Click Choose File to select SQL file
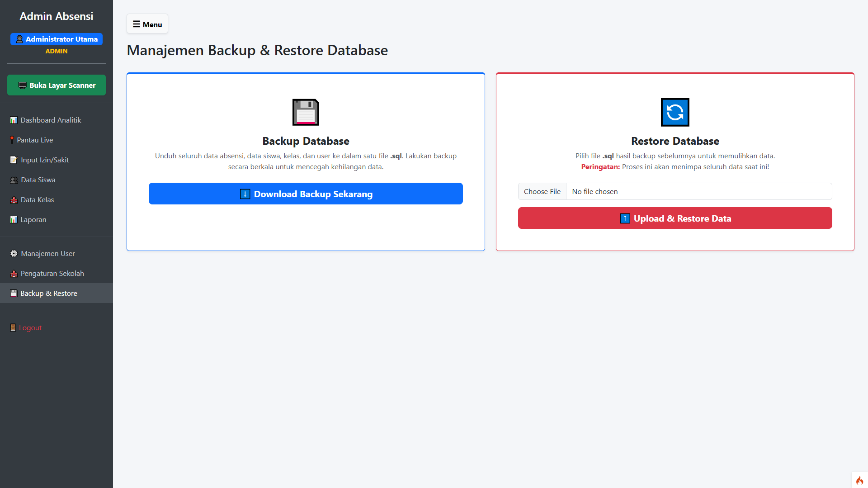This screenshot has height=488, width=868. click(x=542, y=192)
